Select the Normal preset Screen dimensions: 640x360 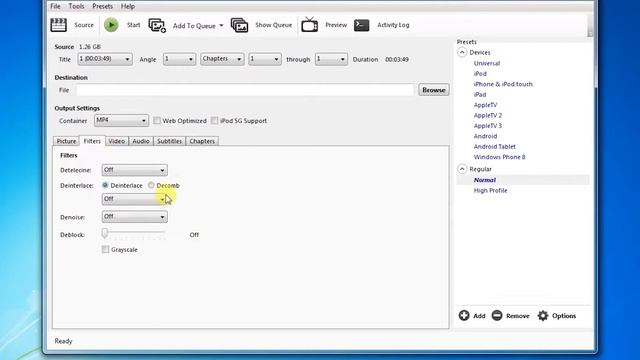[x=484, y=180]
